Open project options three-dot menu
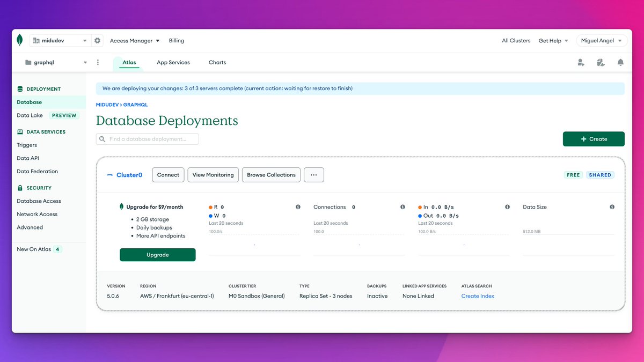 click(98, 62)
